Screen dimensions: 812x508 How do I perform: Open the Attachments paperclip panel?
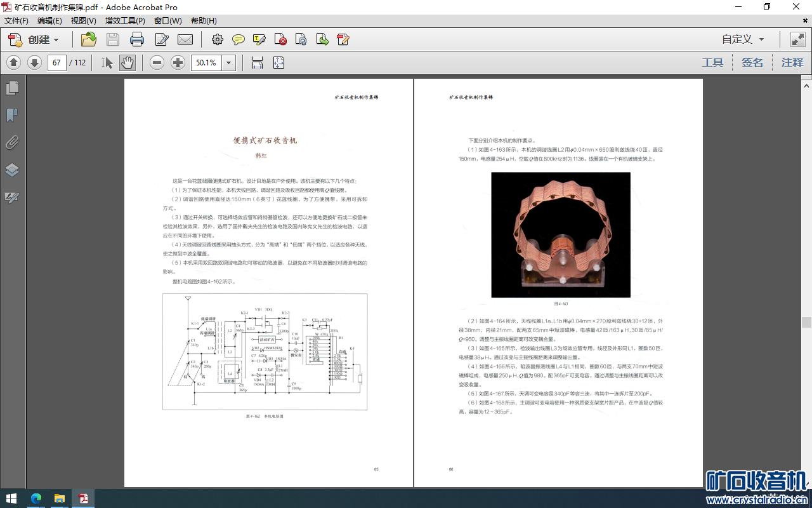click(12, 142)
